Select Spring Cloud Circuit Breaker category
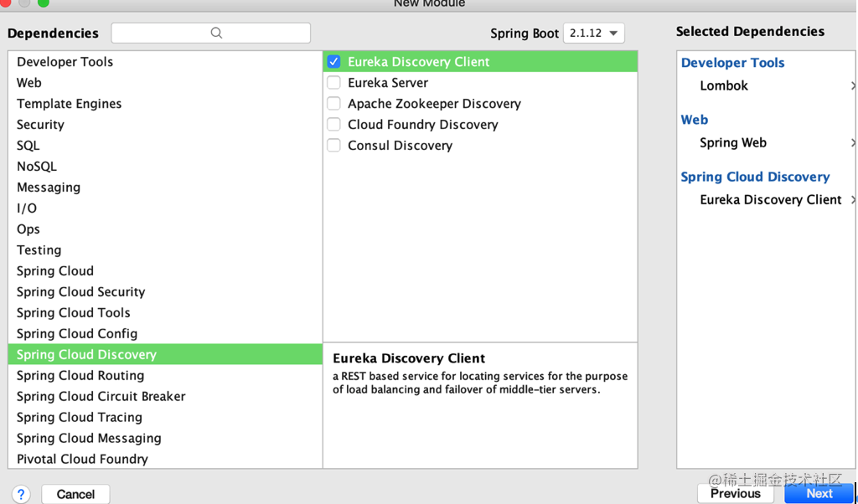The width and height of the screenshot is (858, 504). click(165, 396)
